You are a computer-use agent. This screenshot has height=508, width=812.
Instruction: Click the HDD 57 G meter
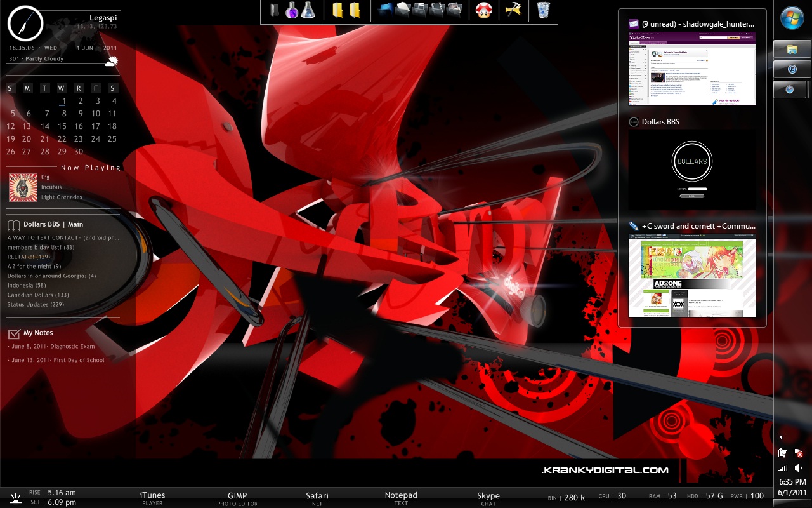pos(705,496)
